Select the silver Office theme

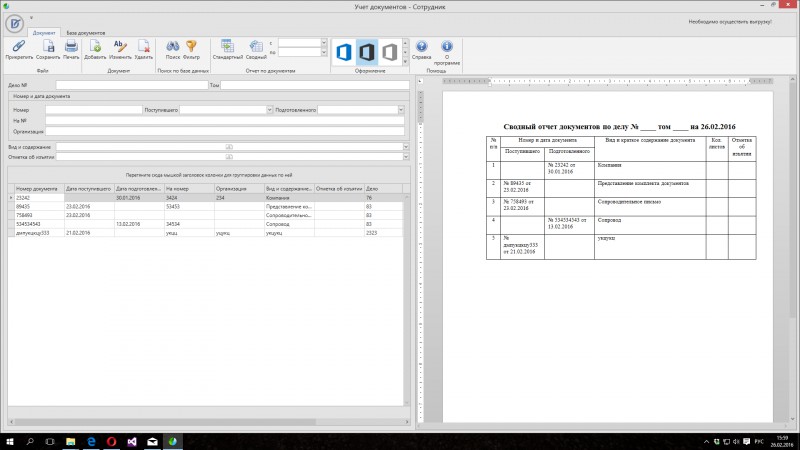click(389, 52)
